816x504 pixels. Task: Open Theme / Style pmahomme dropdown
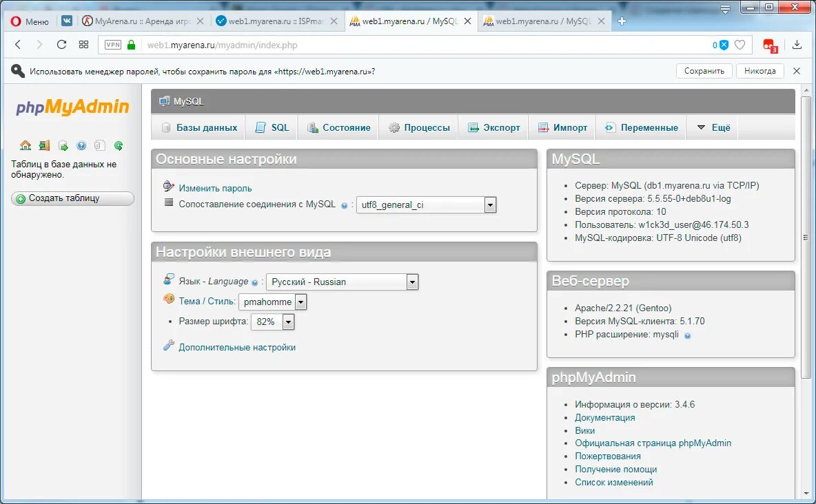coord(272,302)
